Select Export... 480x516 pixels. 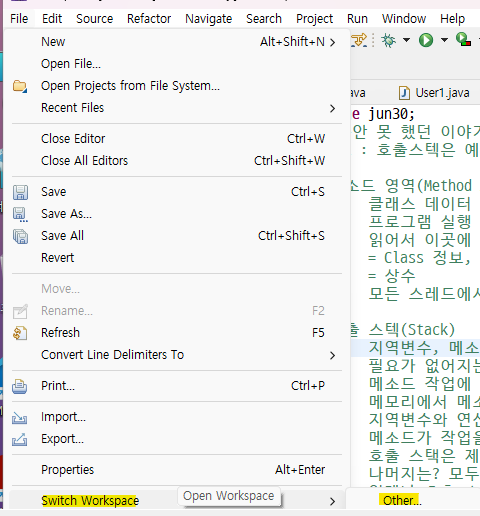click(177, 439)
